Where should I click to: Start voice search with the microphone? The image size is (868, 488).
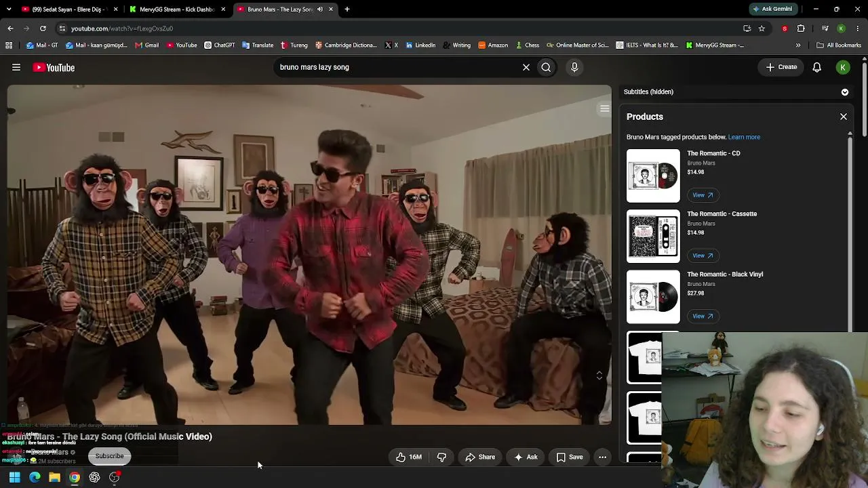tap(574, 67)
